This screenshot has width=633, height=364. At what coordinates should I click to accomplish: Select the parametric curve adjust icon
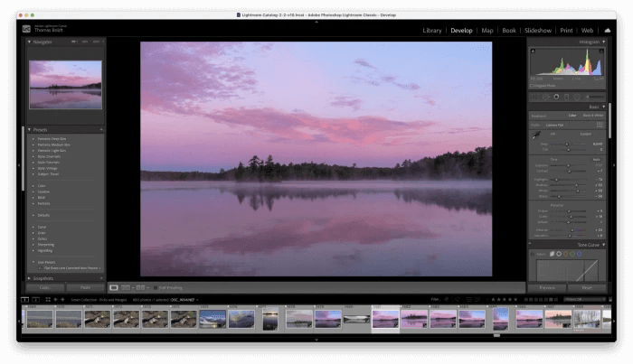click(x=552, y=254)
